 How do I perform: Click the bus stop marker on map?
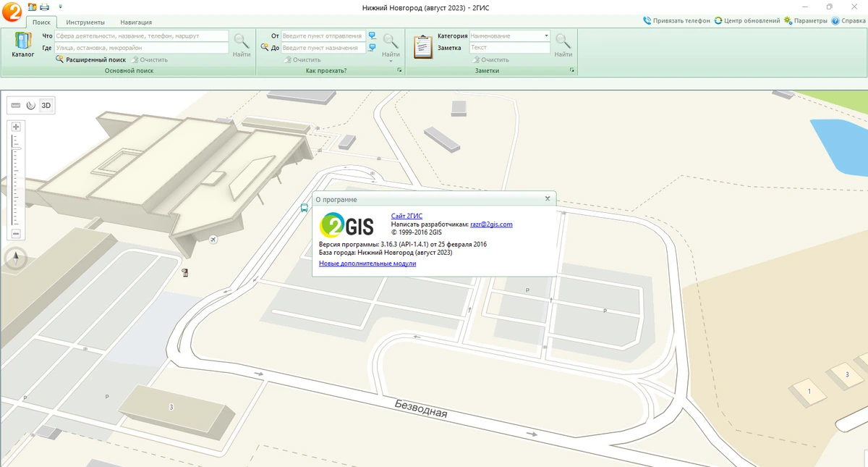[x=305, y=208]
